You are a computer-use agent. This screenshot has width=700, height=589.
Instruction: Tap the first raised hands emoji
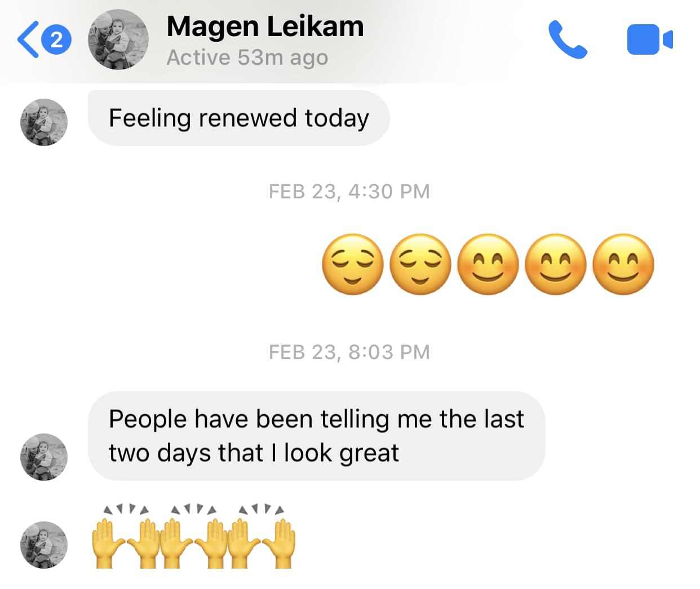pos(125,537)
